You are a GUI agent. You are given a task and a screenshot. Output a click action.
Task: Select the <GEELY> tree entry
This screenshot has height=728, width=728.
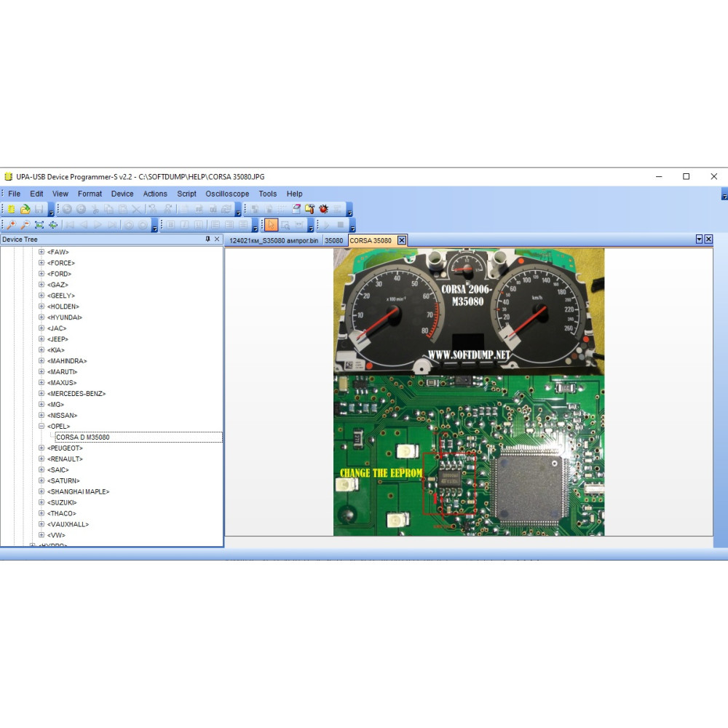click(x=61, y=296)
